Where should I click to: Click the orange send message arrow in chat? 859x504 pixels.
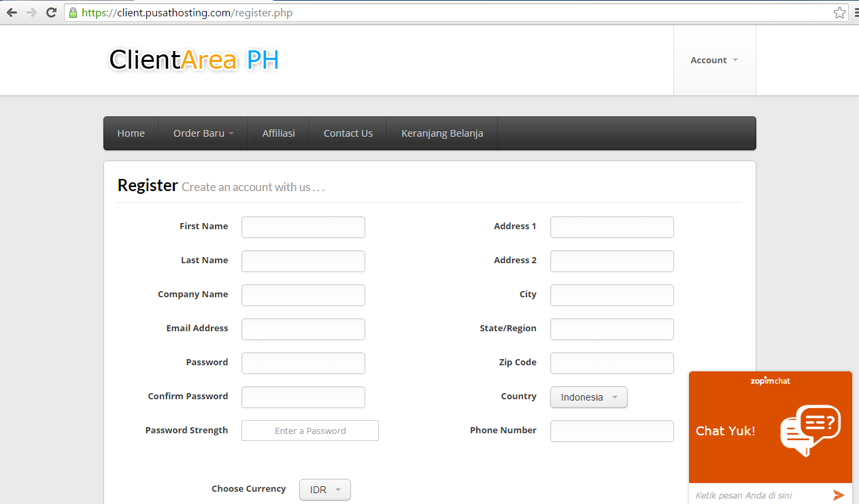pyautogui.click(x=840, y=494)
